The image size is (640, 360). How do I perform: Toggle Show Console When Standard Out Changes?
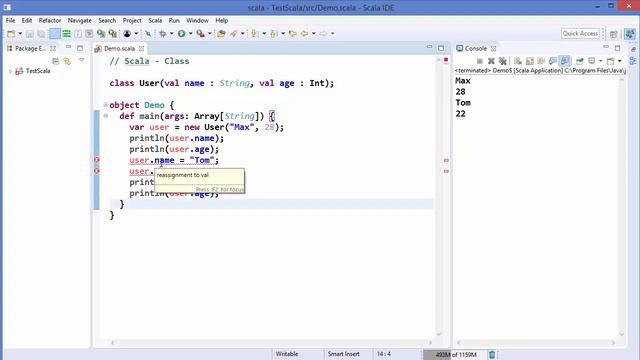pyautogui.click(x=553, y=61)
